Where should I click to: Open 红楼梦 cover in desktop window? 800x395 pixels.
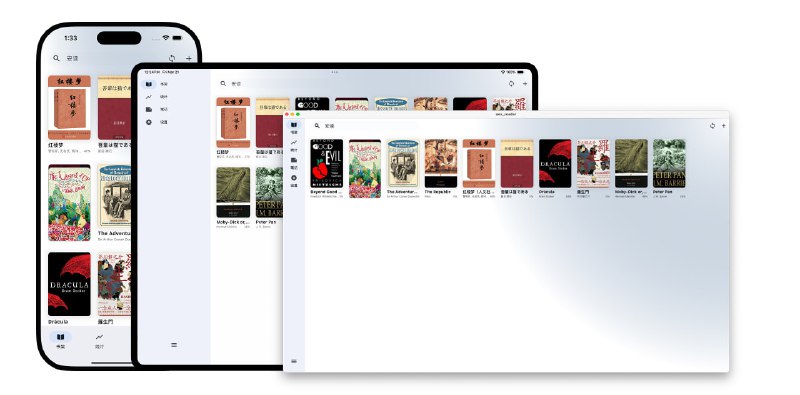[479, 163]
